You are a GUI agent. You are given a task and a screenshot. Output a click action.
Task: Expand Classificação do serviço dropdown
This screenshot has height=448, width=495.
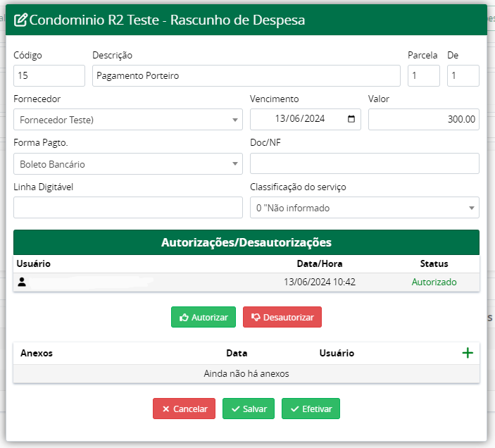(x=364, y=208)
